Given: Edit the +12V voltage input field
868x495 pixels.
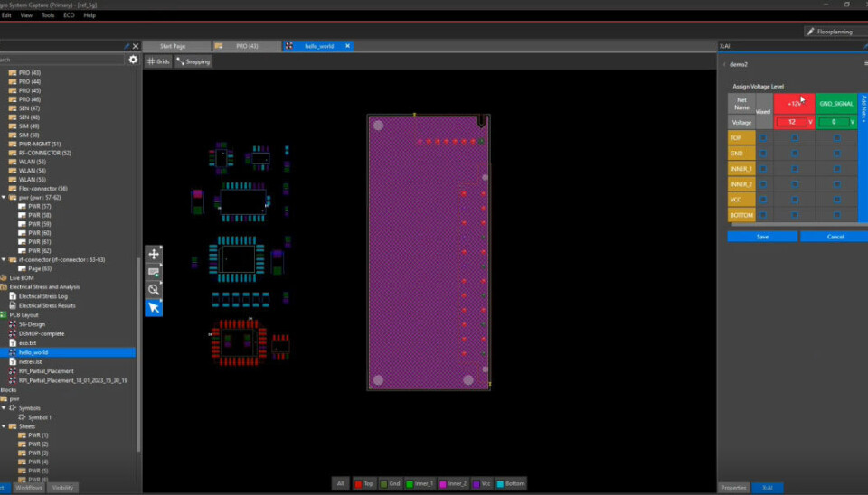Looking at the screenshot, I should [x=792, y=122].
